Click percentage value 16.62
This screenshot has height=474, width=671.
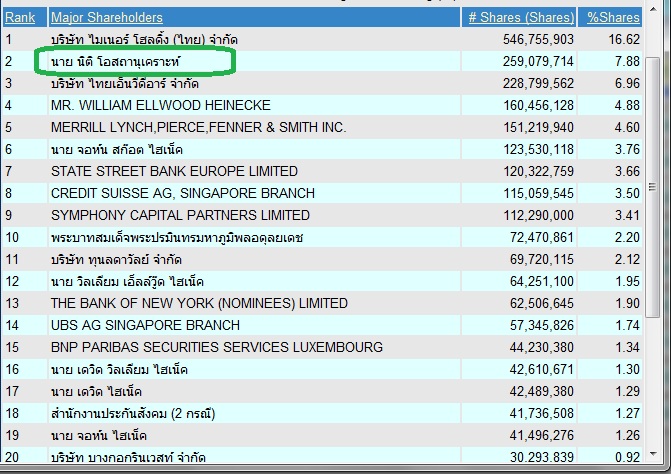point(624,39)
